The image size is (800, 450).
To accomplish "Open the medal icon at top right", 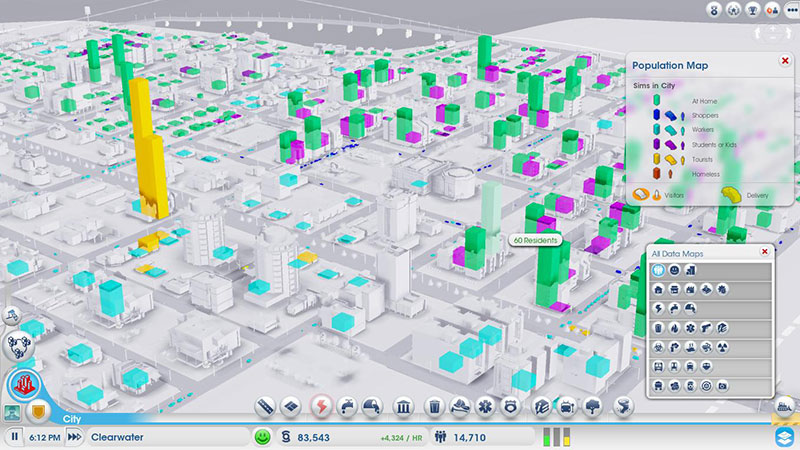I will coord(714,10).
